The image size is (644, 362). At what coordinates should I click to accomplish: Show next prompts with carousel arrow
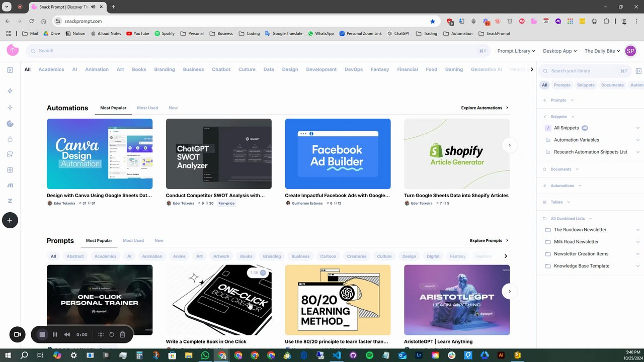coord(510,291)
